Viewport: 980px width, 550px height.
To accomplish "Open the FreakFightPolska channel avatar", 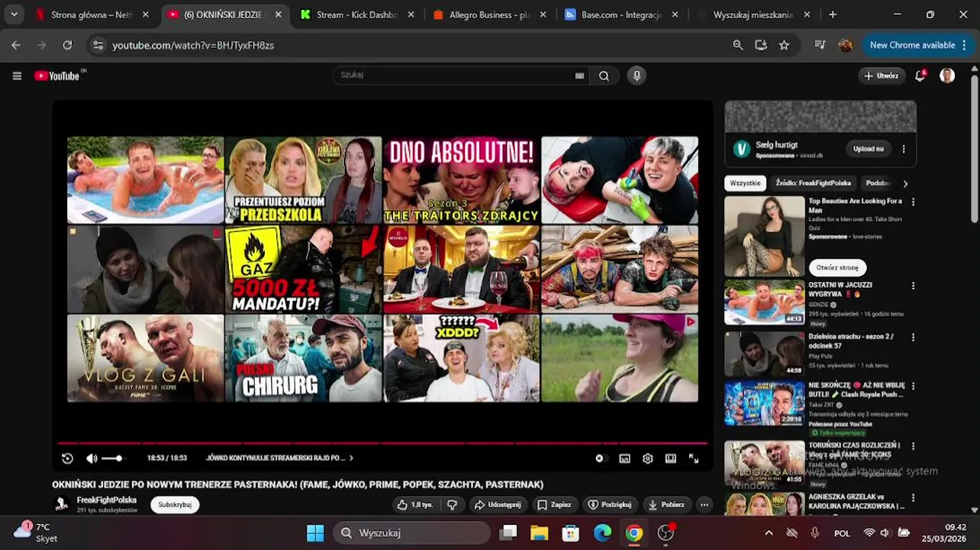I will [62, 504].
